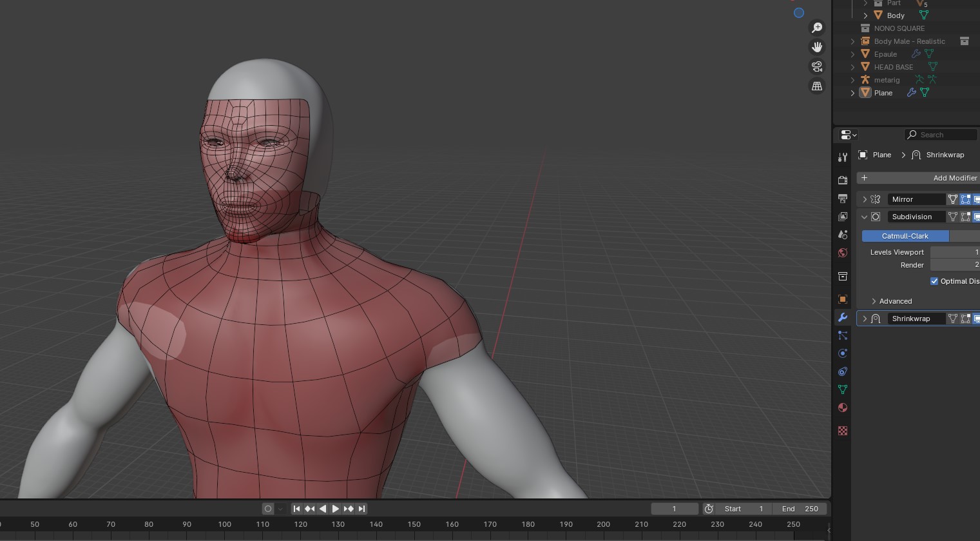Expand the Advanced subdivision section
This screenshot has width=980, height=541.
pos(874,301)
